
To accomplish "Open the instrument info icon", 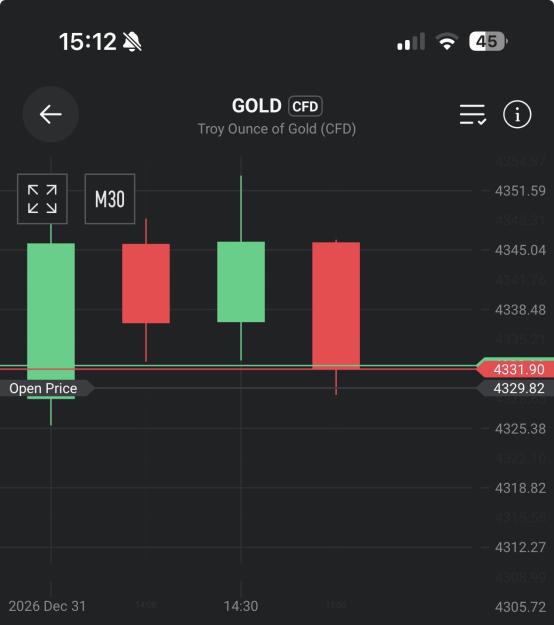I will click(x=517, y=114).
